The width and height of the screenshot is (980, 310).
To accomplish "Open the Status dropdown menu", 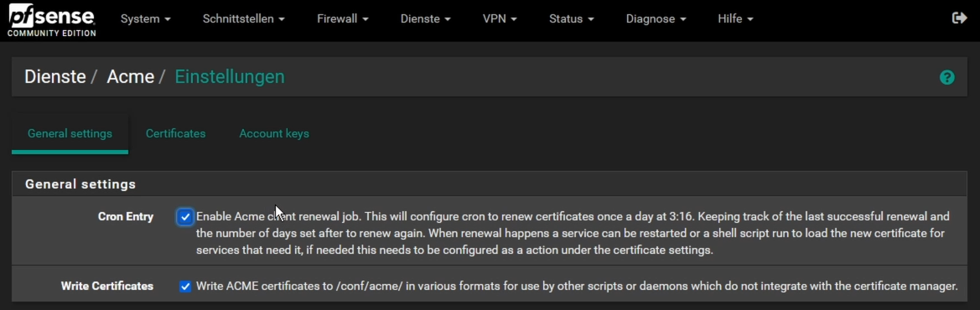I will [572, 18].
